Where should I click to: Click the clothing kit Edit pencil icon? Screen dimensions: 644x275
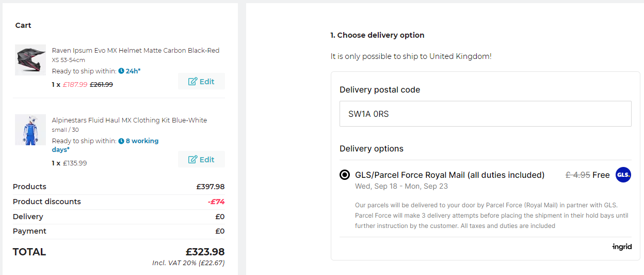192,159
